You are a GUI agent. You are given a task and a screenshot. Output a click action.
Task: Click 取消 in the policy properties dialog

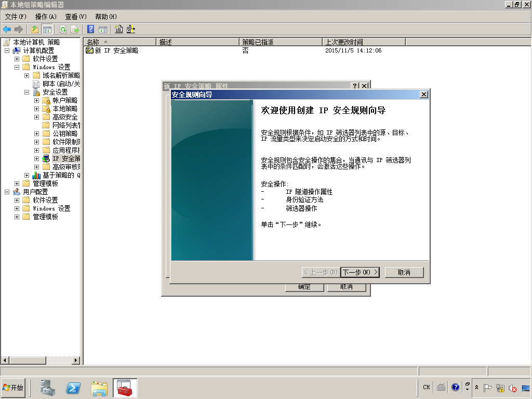coord(347,287)
